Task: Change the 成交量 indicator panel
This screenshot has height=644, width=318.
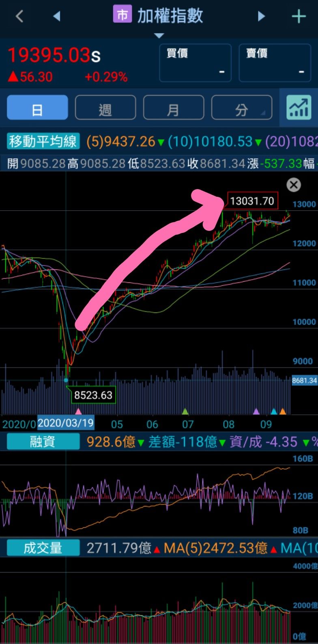Action: (x=43, y=548)
